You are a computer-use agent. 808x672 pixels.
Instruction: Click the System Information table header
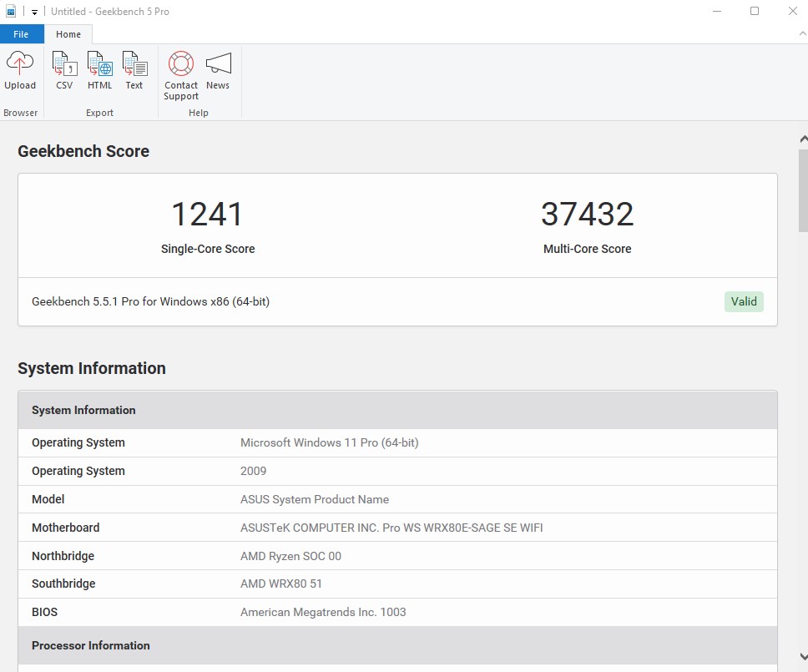coord(397,410)
